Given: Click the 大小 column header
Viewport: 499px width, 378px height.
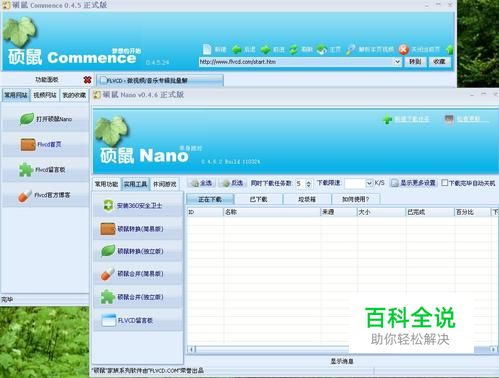Looking at the screenshot, I should [x=381, y=212].
